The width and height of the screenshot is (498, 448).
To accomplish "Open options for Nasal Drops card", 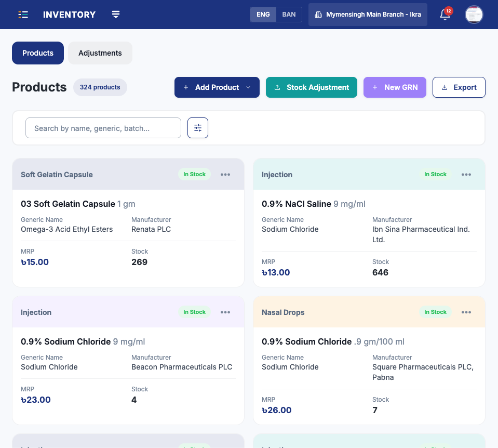I will (x=466, y=312).
